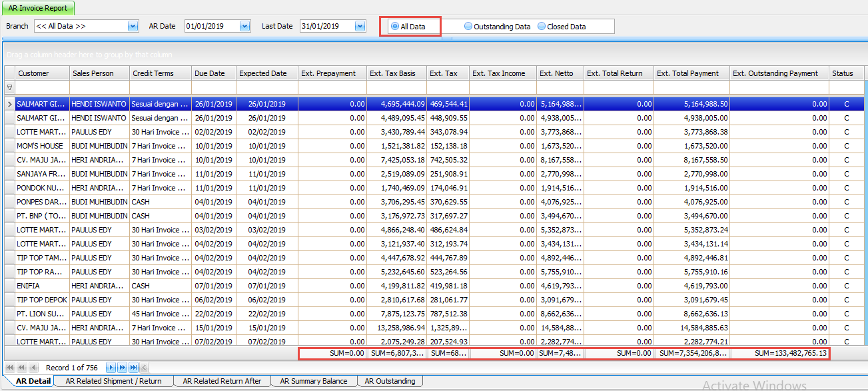This screenshot has width=868, height=391.
Task: Sort by Ext. Total Payment column header
Action: [692, 73]
